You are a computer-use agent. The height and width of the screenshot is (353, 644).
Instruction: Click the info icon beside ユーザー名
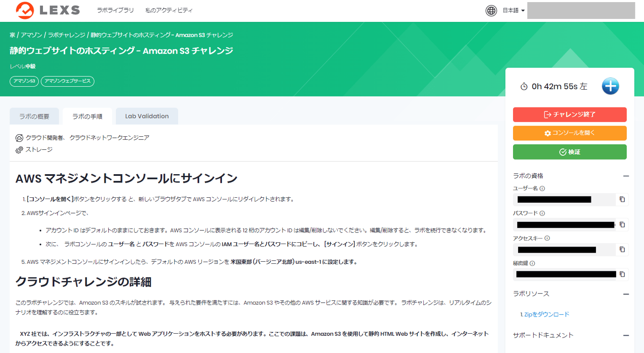click(x=542, y=188)
